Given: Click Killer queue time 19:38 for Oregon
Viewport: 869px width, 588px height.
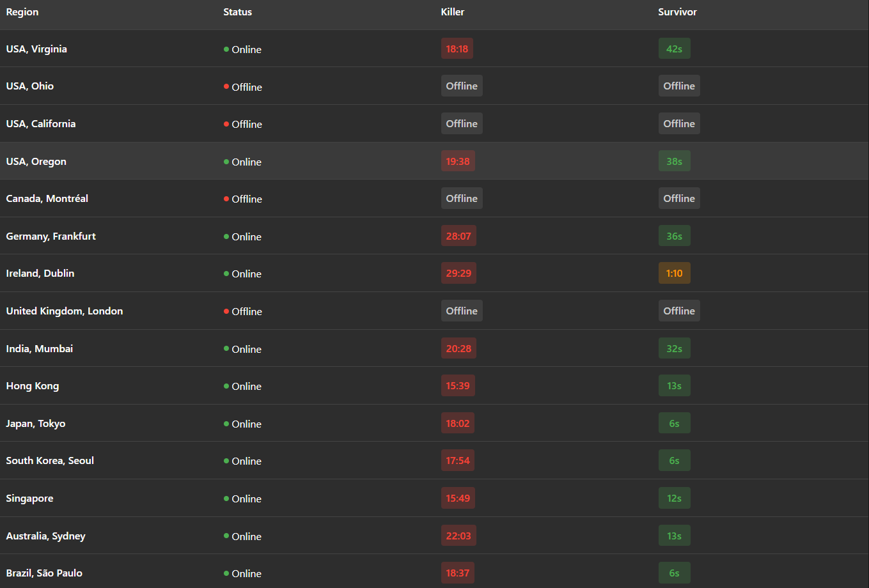Looking at the screenshot, I should [x=458, y=161].
